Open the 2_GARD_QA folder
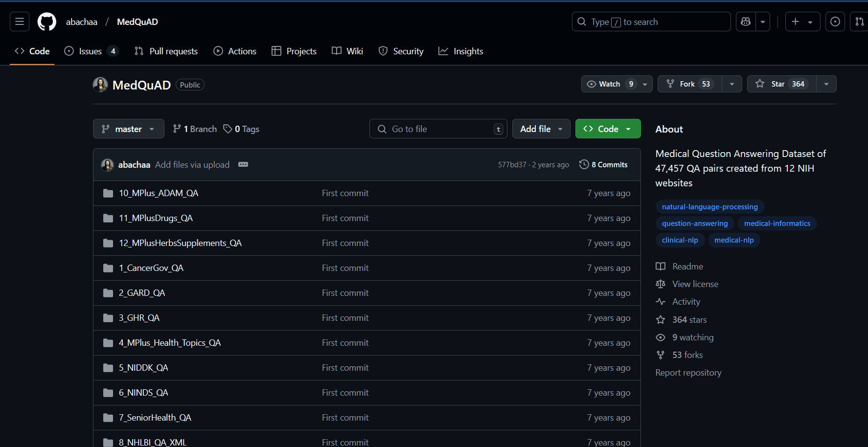This screenshot has width=868, height=447. pyautogui.click(x=142, y=292)
